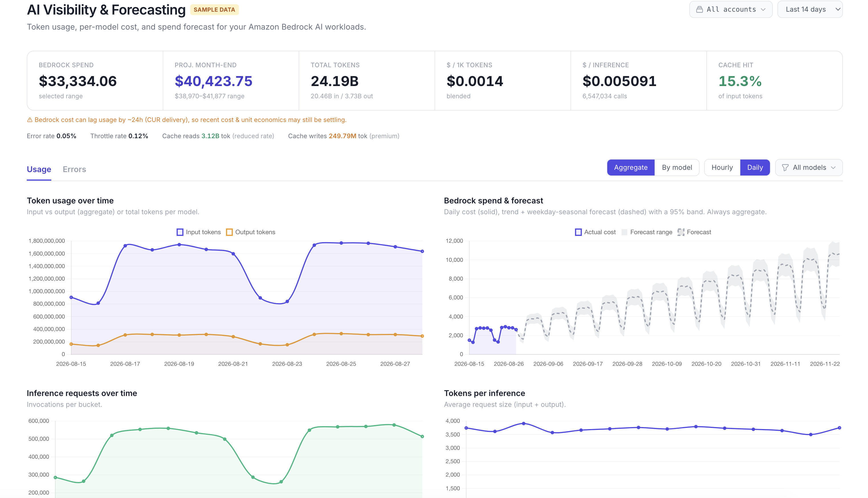Click the funnel filter icon beside All models
The image size is (868, 498).
point(785,168)
